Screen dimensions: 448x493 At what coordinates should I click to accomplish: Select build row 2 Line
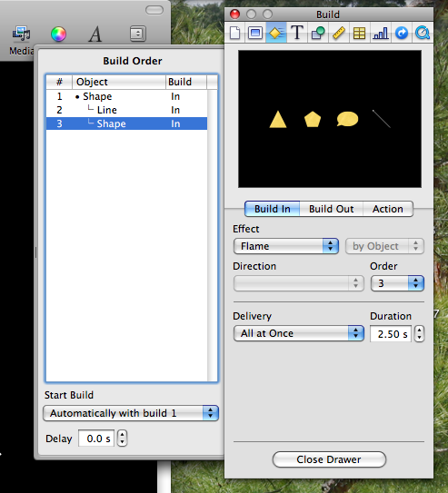[x=127, y=110]
